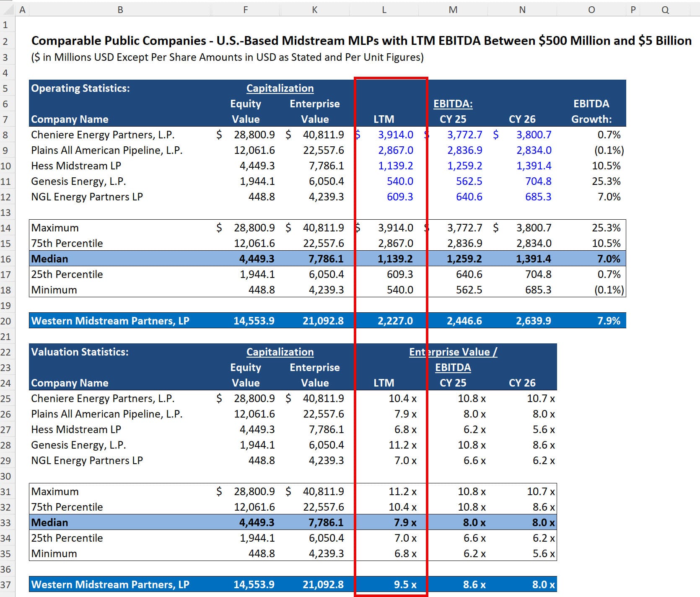The image size is (700, 597).
Task: Click the Select All corner above row 1
Action: [8, 9]
